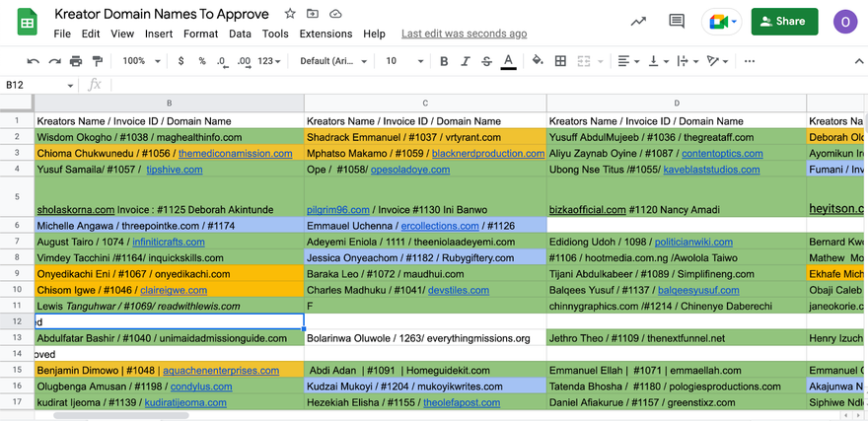Open the View menu
The height and width of the screenshot is (421, 868).
(122, 34)
